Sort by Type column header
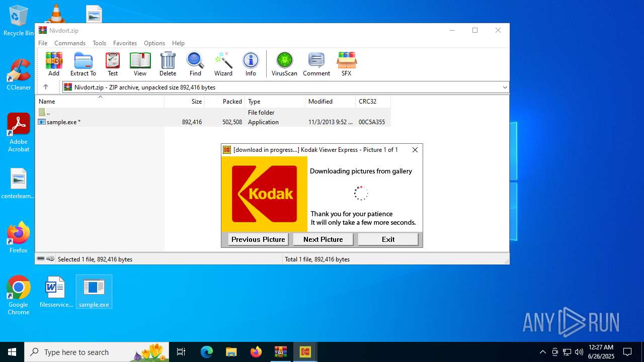644x362 pixels. coord(275,102)
